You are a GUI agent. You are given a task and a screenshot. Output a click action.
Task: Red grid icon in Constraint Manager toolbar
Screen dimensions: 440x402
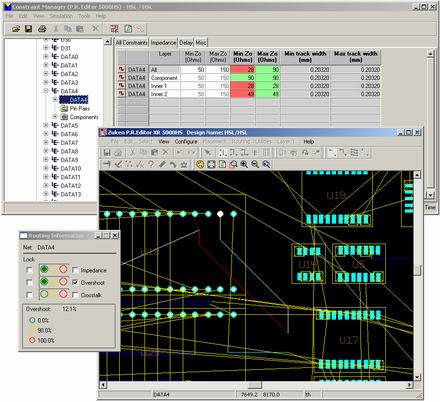(114, 29)
